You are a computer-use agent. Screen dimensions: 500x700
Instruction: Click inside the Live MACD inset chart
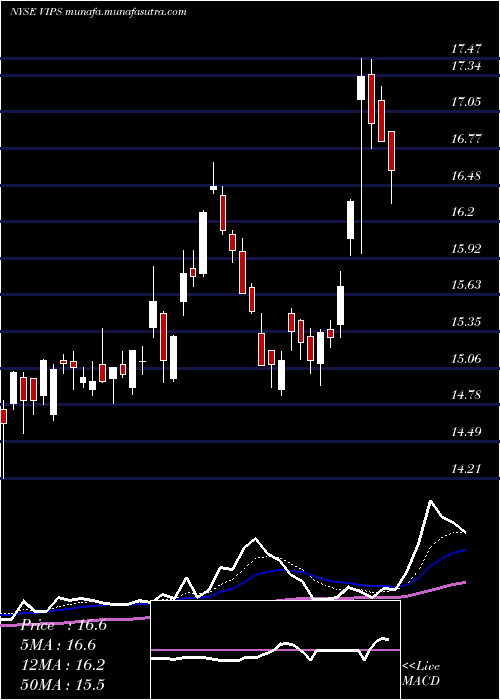pyautogui.click(x=275, y=650)
